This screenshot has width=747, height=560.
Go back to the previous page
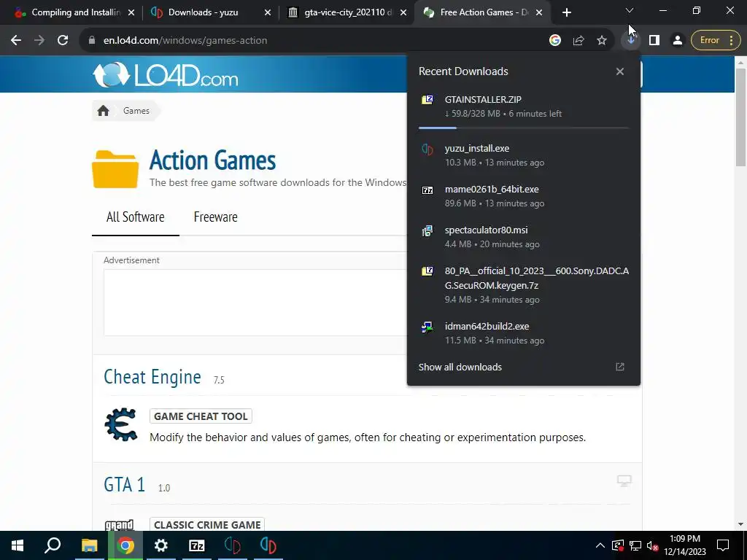(x=16, y=41)
